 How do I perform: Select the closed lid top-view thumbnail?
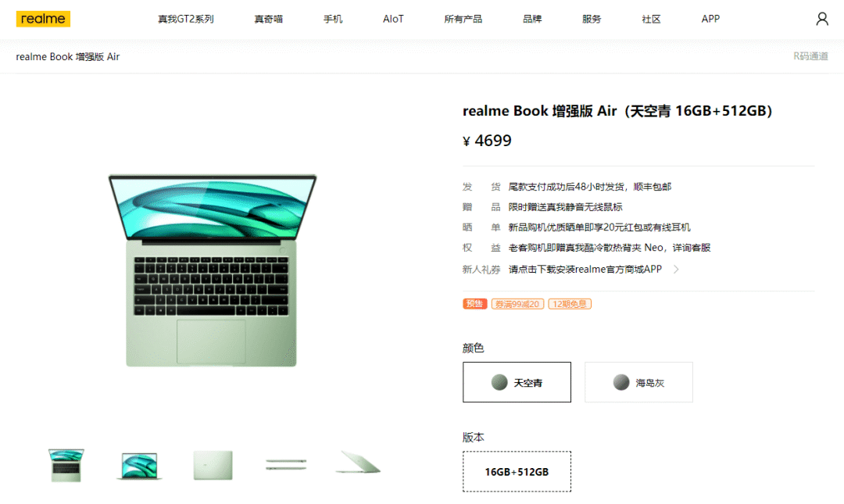213,465
